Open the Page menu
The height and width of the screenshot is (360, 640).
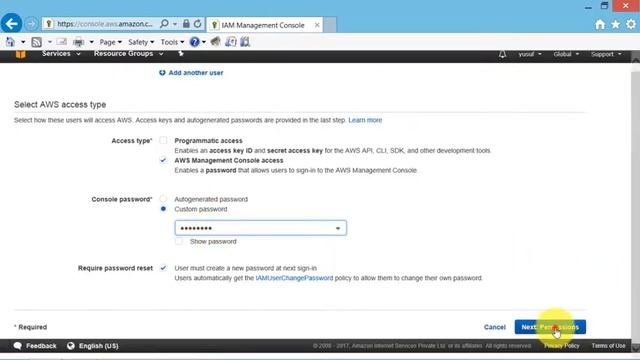[111, 42]
